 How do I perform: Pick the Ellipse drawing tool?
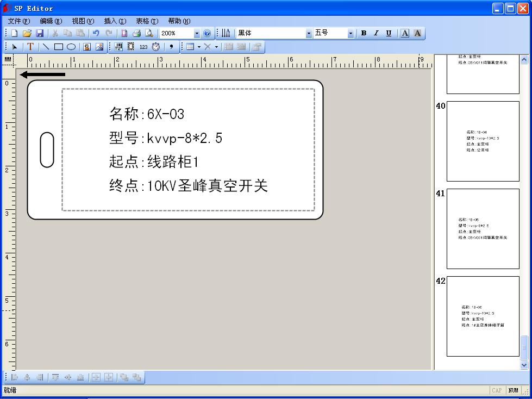(71, 46)
